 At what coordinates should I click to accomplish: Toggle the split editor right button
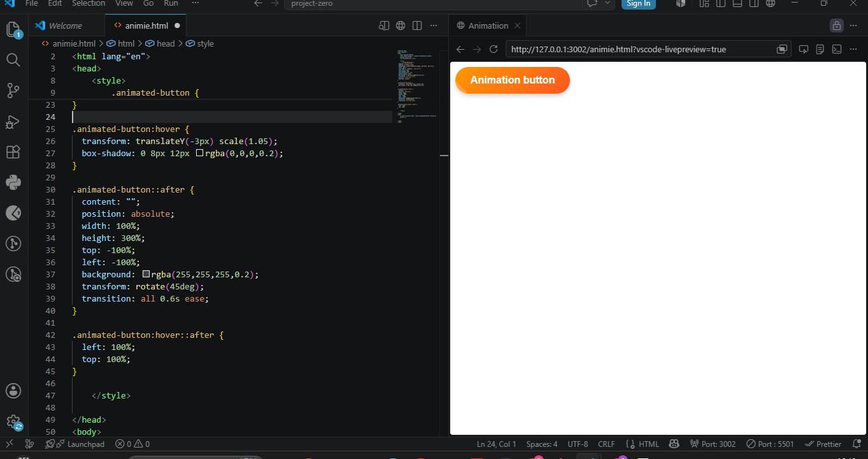tap(417, 25)
